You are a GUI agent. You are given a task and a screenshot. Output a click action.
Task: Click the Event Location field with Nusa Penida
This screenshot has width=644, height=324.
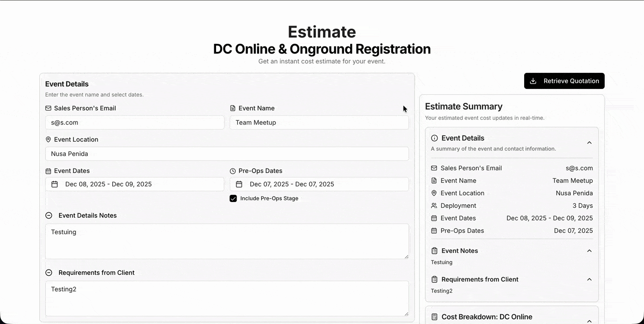click(x=227, y=154)
